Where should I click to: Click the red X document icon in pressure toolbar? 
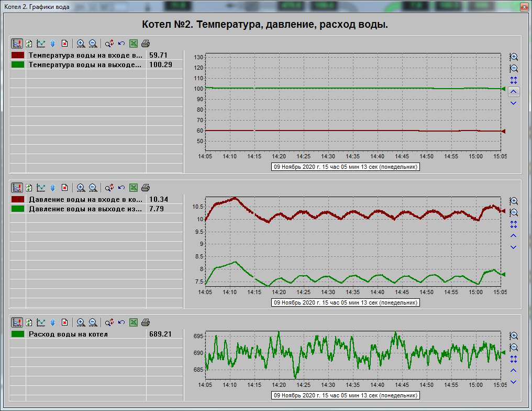point(64,188)
